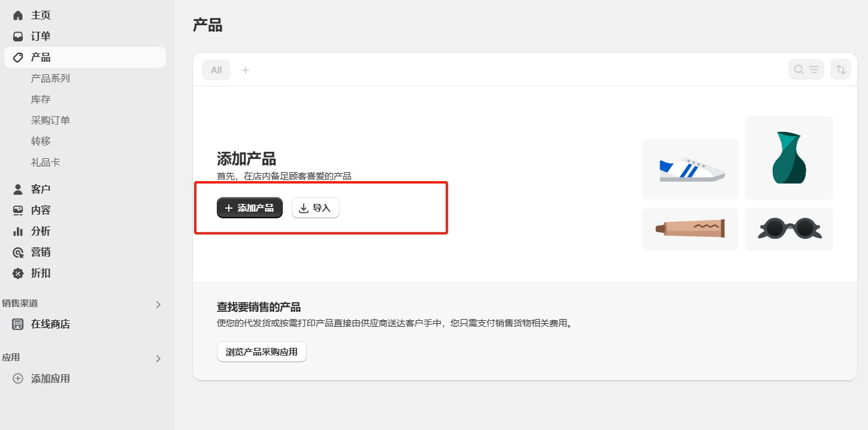This screenshot has height=430, width=868.
Task: Expand the 应用 apps section
Action: pyautogui.click(x=158, y=357)
